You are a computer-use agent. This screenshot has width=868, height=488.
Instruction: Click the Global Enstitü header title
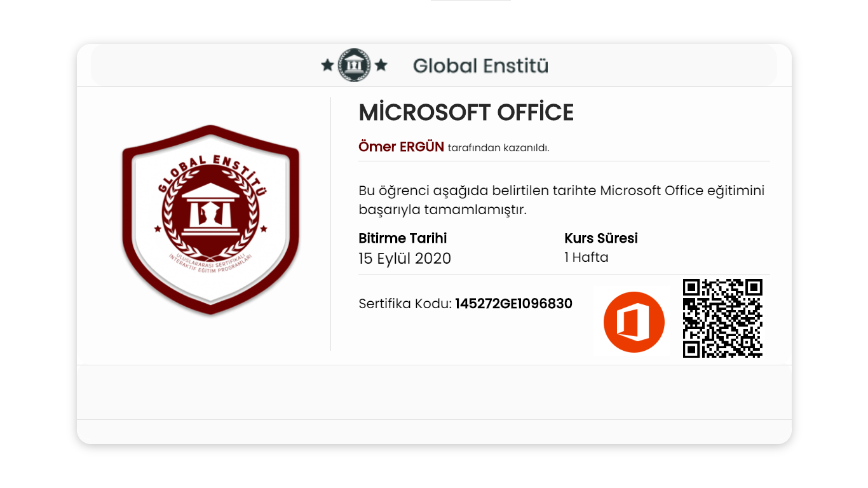point(480,65)
